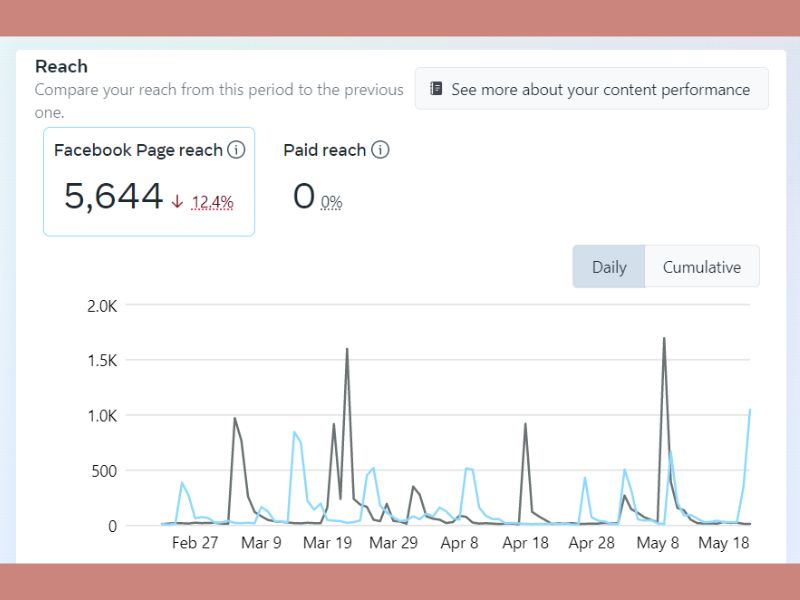Click the May 8 axis label
The height and width of the screenshot is (600, 800).
(x=658, y=542)
